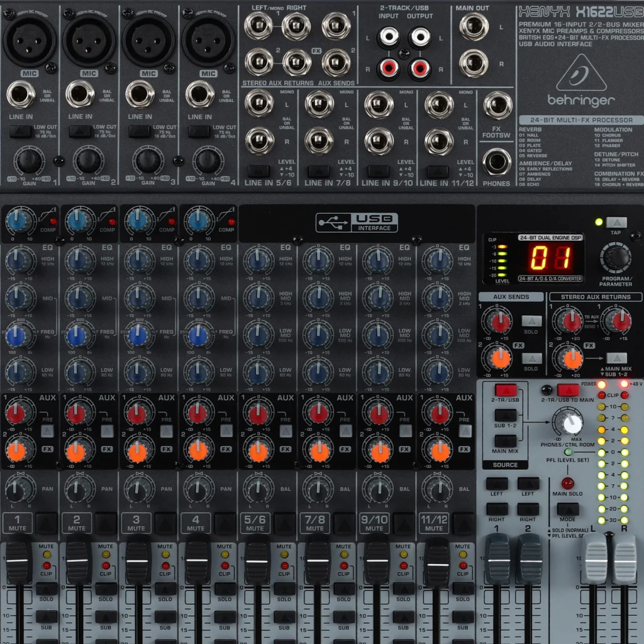Click subgroup 2 RIGHT routing button
Screen dimensions: 644x644
coord(528,509)
